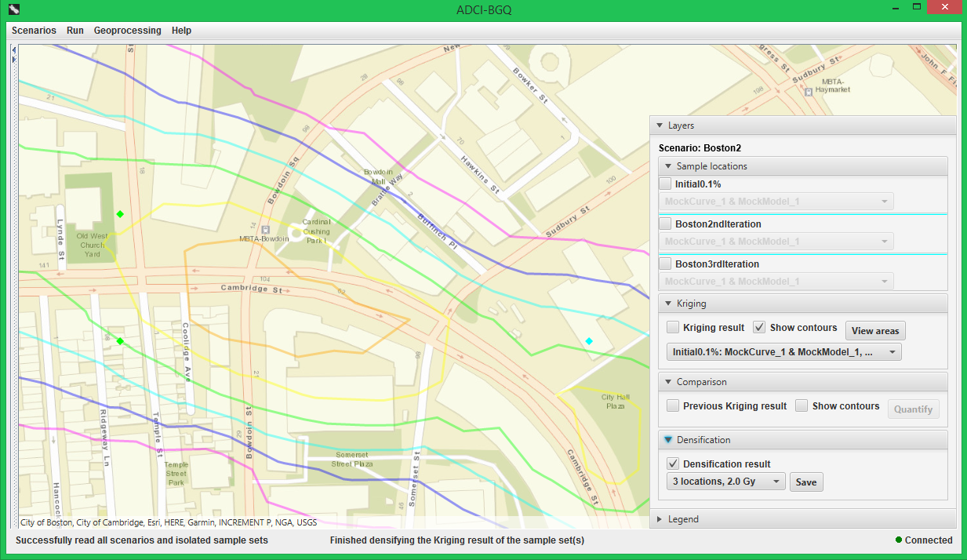Viewport: 967px width, 560px height.
Task: Click the Old West Church Yard label
Action: coord(93,245)
